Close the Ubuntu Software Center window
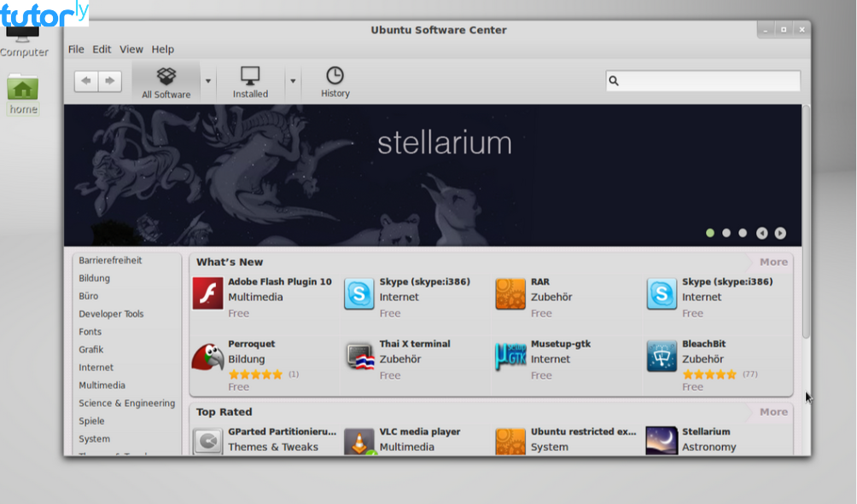 pos(802,30)
